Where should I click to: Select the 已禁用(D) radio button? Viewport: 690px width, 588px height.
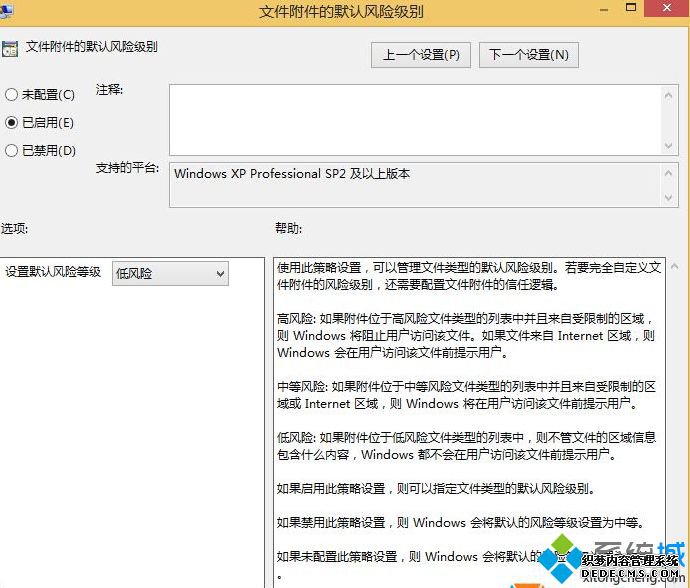point(11,151)
